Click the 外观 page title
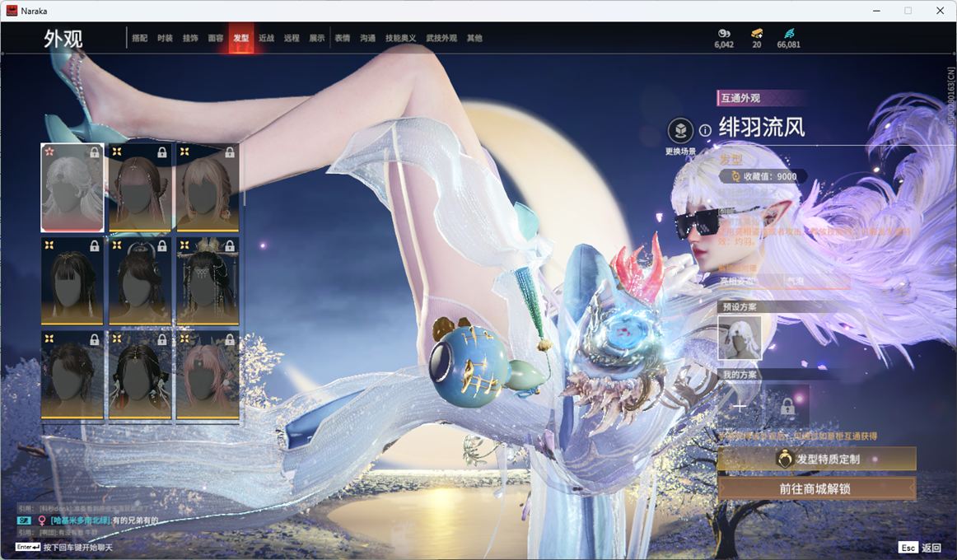This screenshot has height=560, width=957. coord(63,39)
